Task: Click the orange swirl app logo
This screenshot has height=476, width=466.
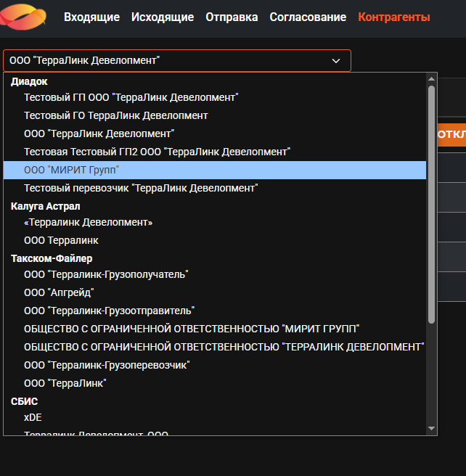Action: coord(23,17)
